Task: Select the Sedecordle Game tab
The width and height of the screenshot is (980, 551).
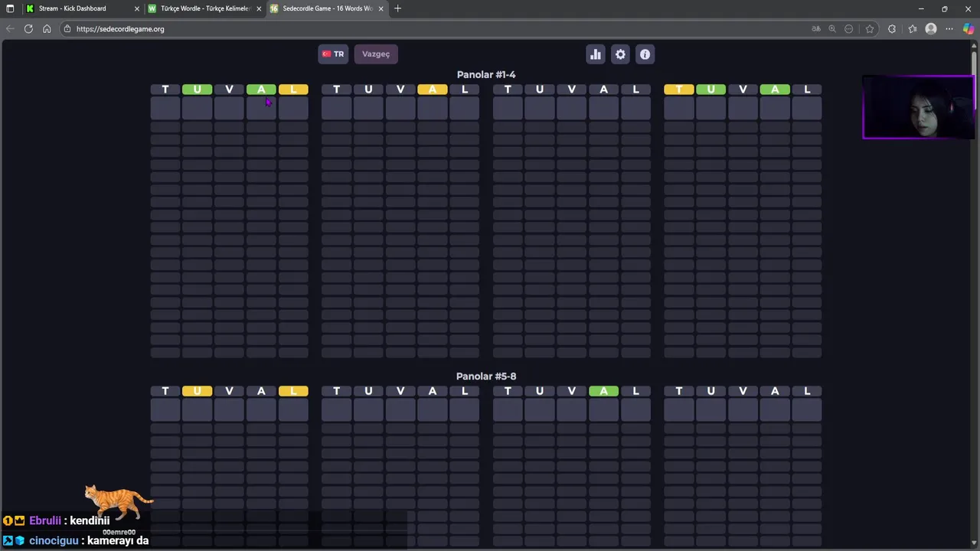Action: 327,8
